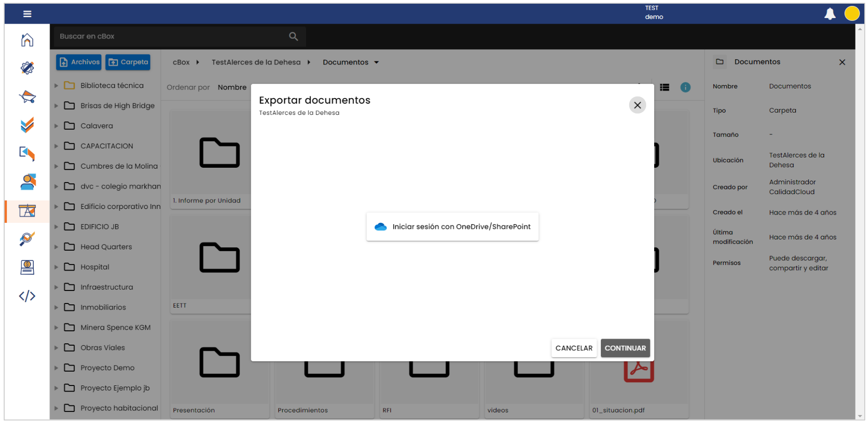Expand the CAPACITACION tree node
The image size is (868, 423).
[x=56, y=146]
